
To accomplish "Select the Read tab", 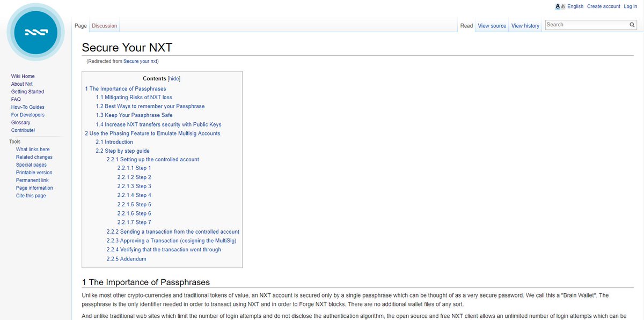I will [x=466, y=26].
